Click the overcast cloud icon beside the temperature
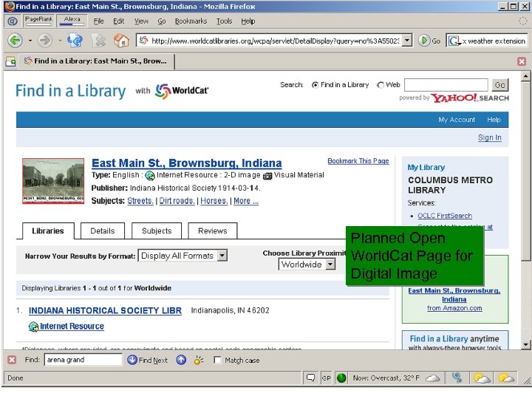Viewport: 532px width, 399px height. [432, 378]
